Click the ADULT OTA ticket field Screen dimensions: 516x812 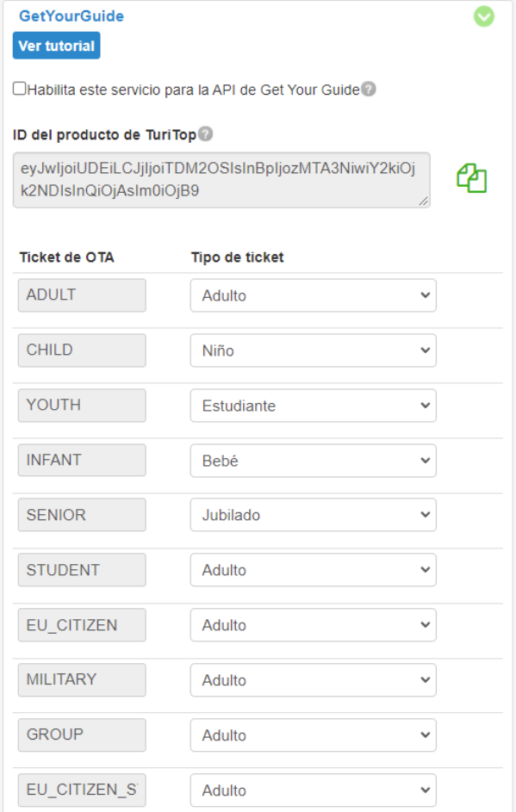(x=82, y=295)
